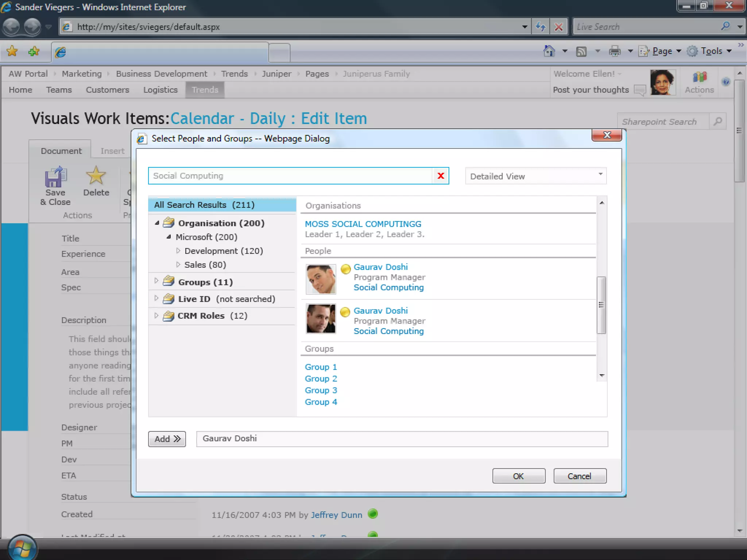The image size is (747, 560).
Task: Click first Gaurav Doshi photo thumbnail
Action: click(x=321, y=279)
